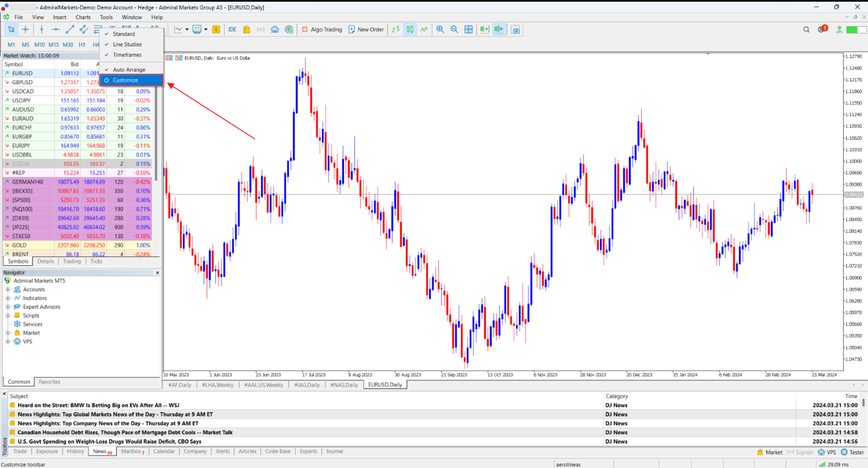Expand the Accounts node in Navigator

(8, 290)
